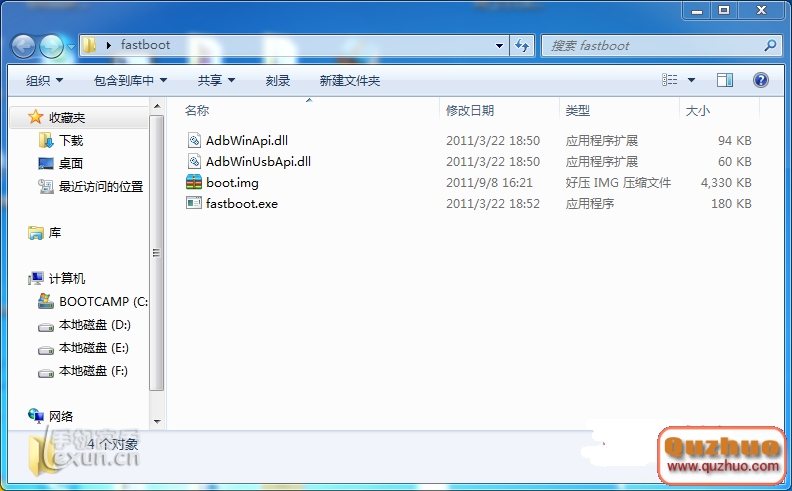Select the AdbWinUsbApi.dll file icon

[194, 162]
